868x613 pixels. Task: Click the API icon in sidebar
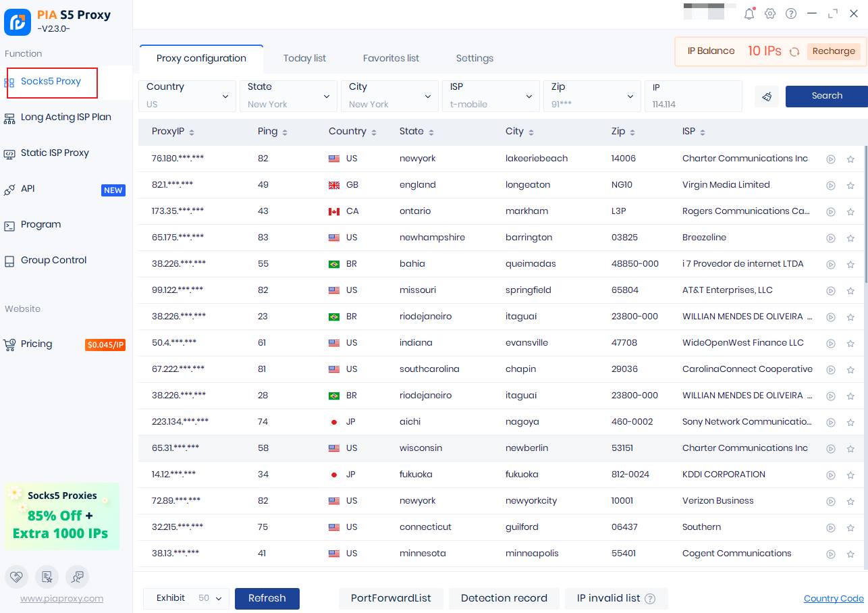(x=9, y=190)
